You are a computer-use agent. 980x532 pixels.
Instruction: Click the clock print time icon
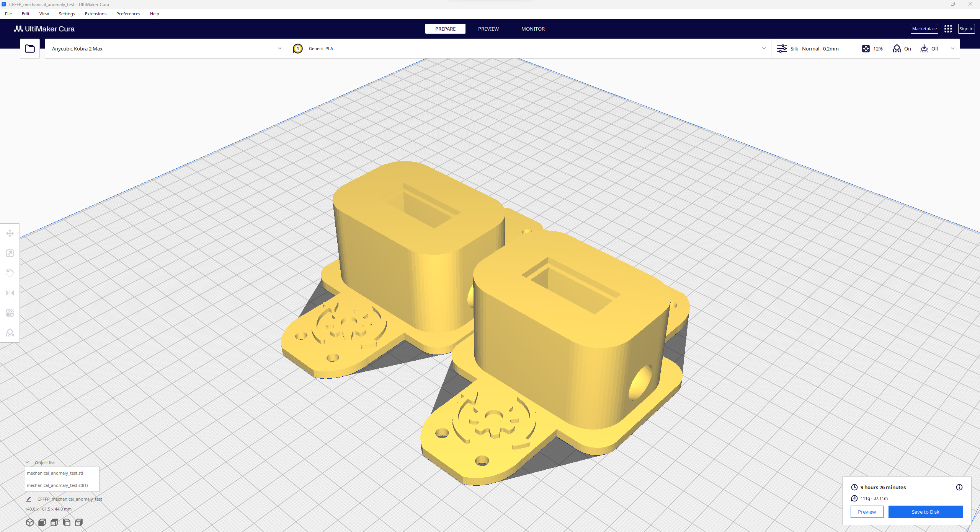point(854,487)
